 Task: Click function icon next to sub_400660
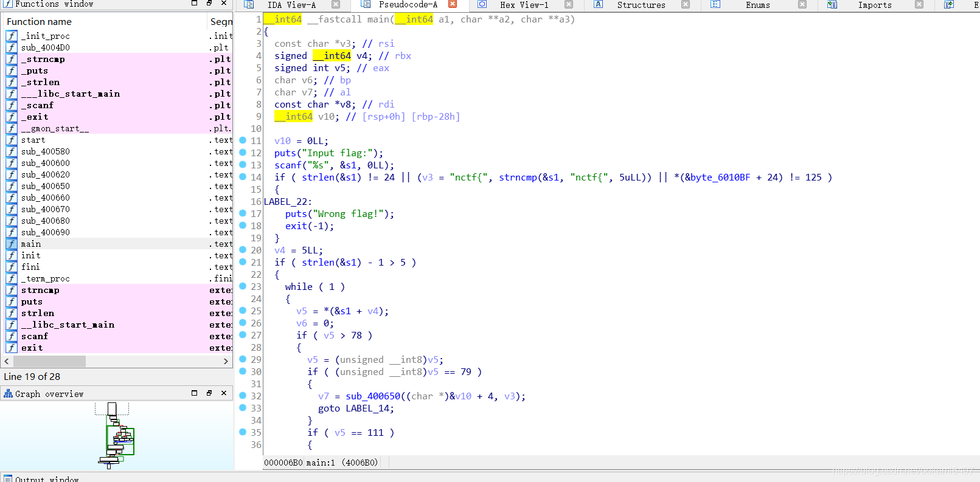12,198
